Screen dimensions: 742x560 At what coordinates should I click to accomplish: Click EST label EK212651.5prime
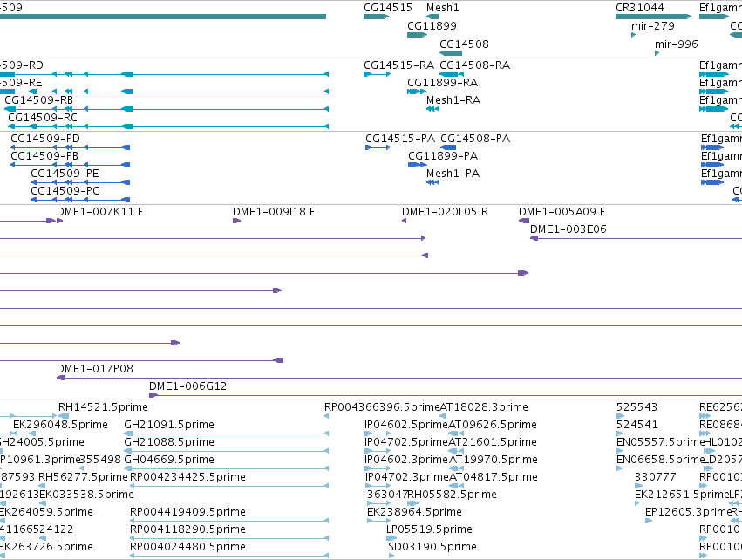[x=682, y=495]
